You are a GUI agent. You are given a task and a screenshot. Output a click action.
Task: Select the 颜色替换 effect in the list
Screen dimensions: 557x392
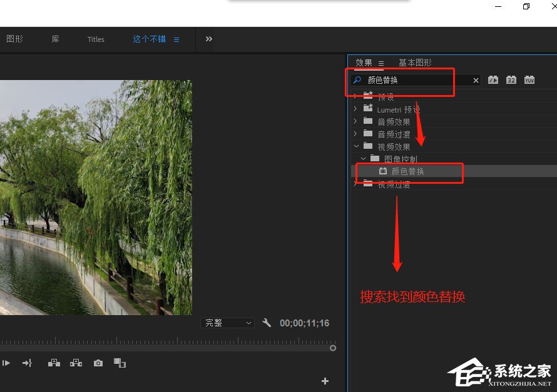[407, 173]
